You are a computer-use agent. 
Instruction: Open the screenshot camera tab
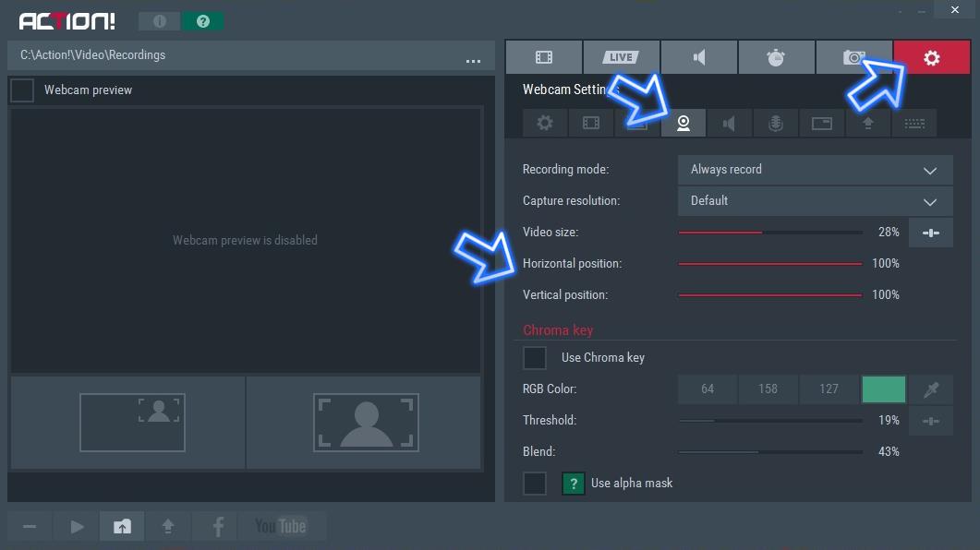coord(853,57)
